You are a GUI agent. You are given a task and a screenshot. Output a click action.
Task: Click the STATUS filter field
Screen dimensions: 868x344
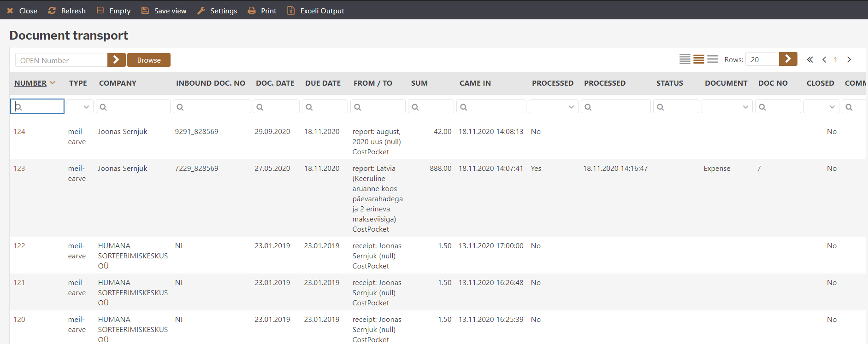[x=676, y=107]
